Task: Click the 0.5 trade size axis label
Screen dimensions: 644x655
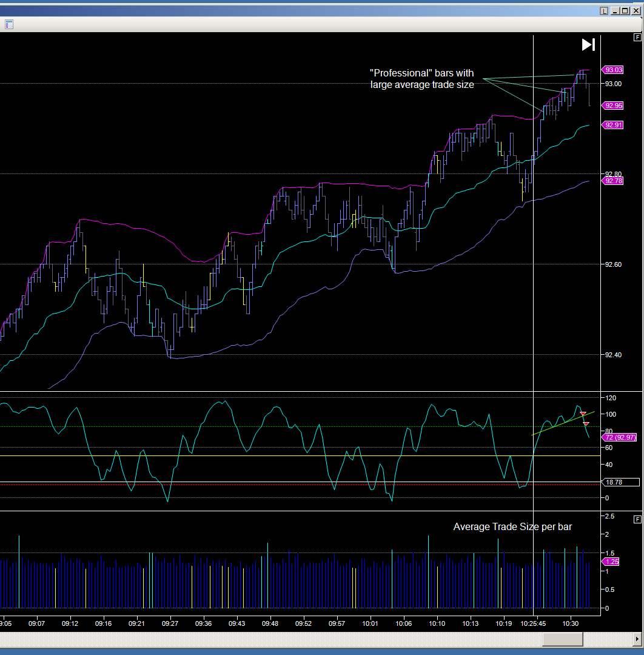Action: [610, 590]
